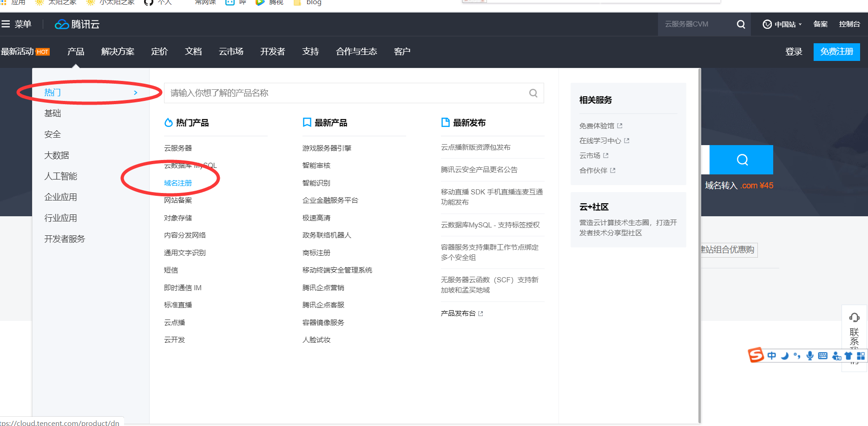Click the user account icon in the IME bar
Image resolution: width=868 pixels, height=426 pixels.
click(836, 356)
